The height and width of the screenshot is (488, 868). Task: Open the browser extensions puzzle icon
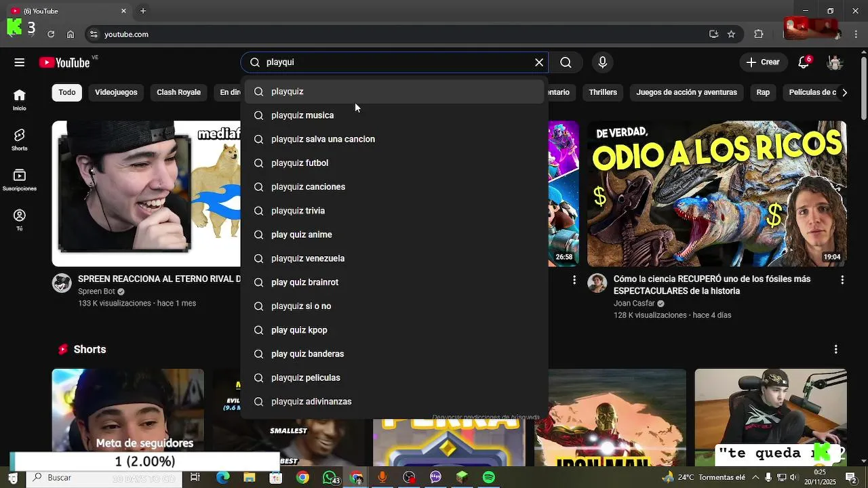point(759,35)
